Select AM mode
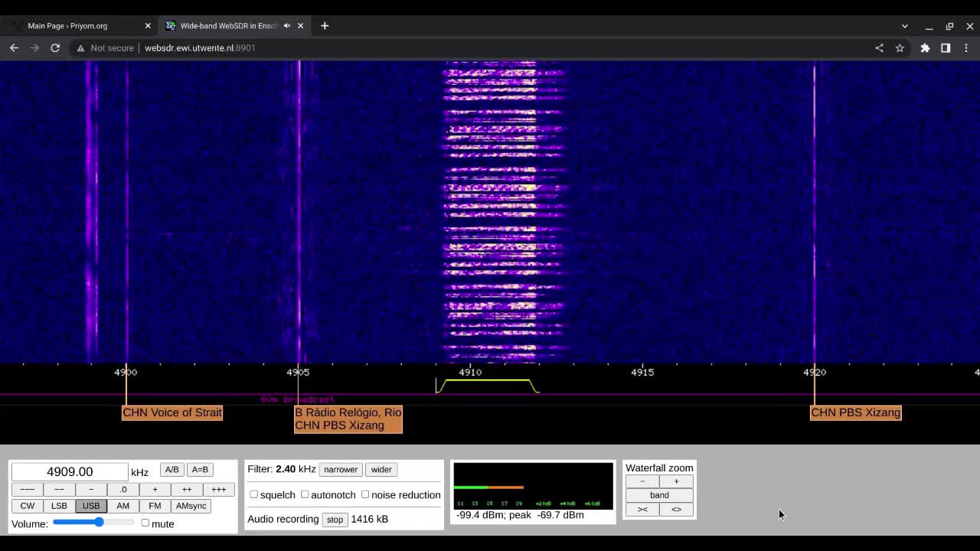980x551 pixels. (122, 505)
